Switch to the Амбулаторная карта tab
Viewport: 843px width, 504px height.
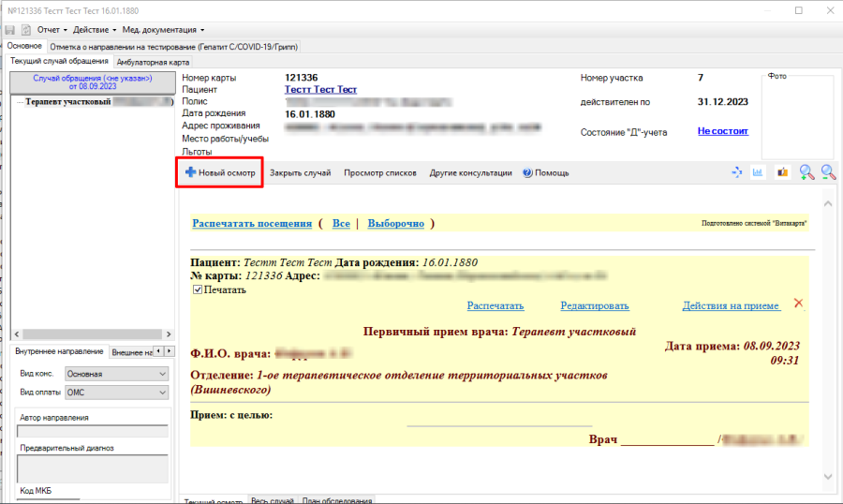[x=152, y=62]
